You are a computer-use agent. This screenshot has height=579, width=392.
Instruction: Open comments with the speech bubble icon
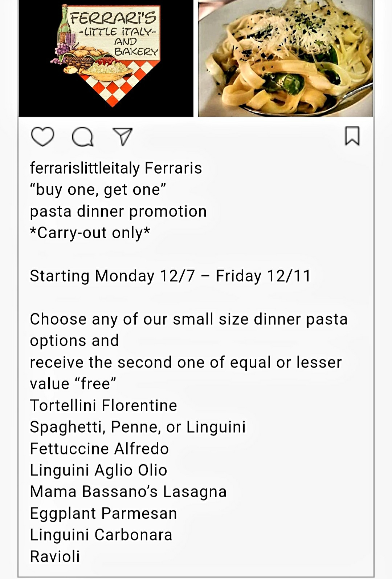click(82, 137)
